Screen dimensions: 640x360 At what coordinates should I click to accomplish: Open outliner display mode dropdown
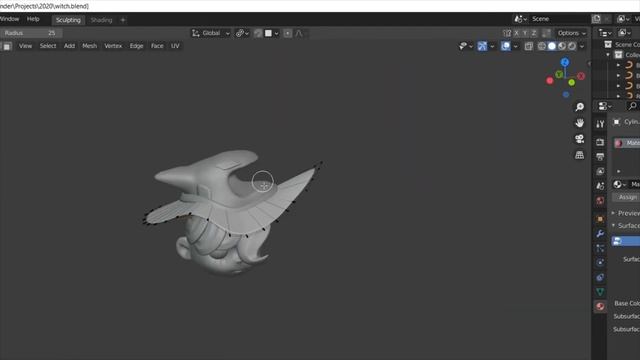click(604, 33)
